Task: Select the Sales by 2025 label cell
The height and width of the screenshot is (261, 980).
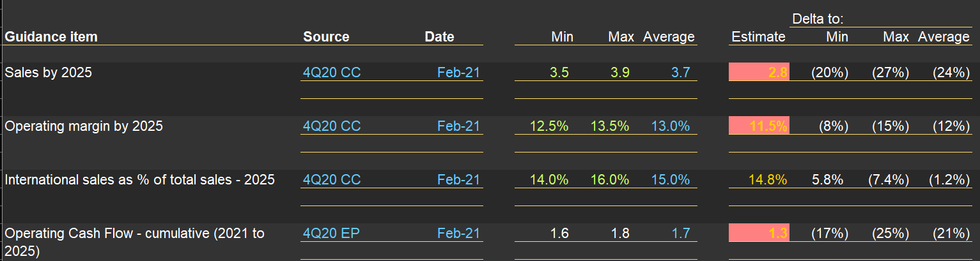Action: [x=49, y=73]
